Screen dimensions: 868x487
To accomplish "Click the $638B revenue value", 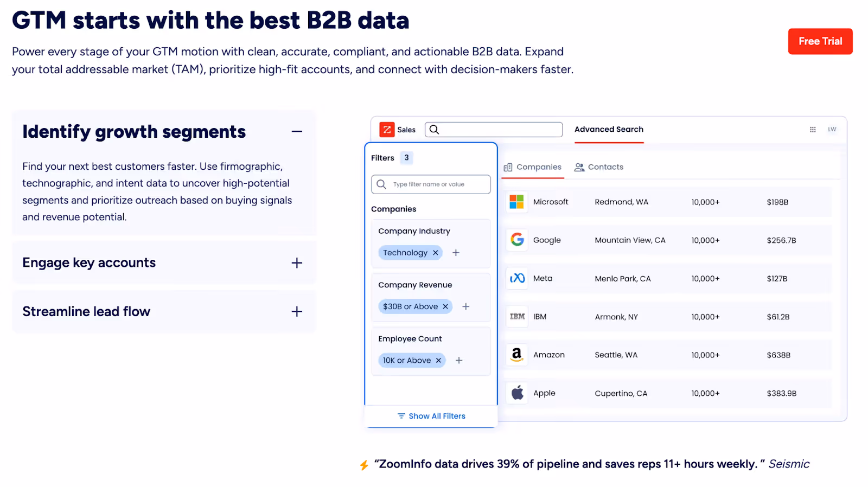I will coord(778,355).
